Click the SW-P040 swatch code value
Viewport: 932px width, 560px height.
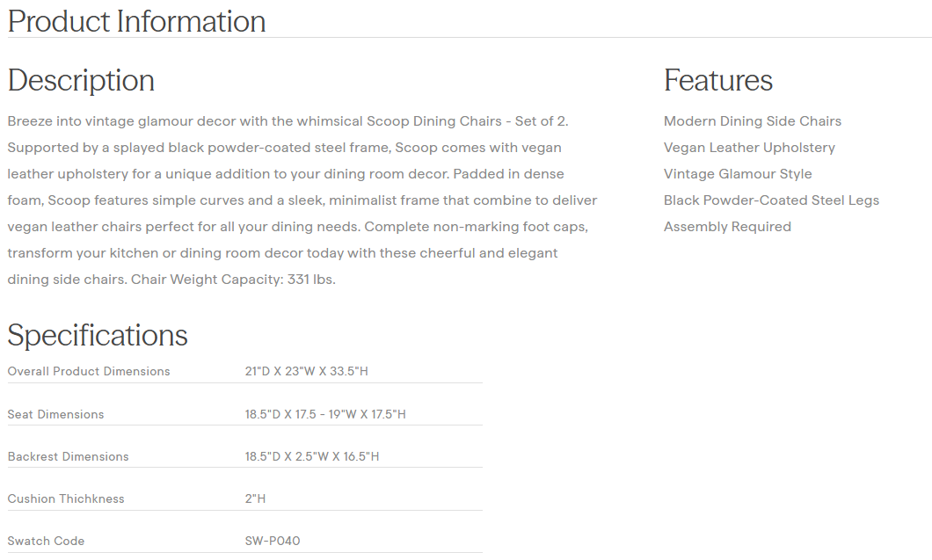pyautogui.click(x=273, y=541)
